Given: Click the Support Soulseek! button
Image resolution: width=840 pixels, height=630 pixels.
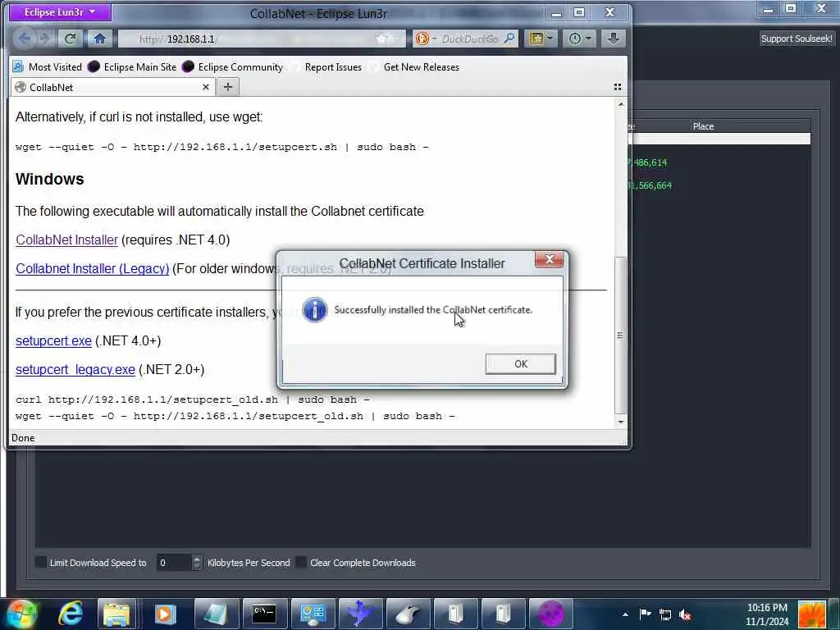Looking at the screenshot, I should pos(797,39).
